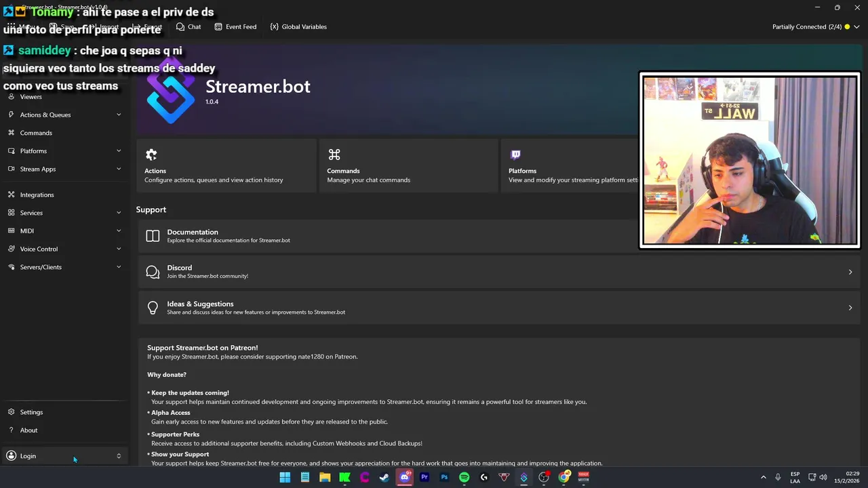The image size is (868, 488).
Task: Expand the Services sidebar section
Action: tap(64, 213)
